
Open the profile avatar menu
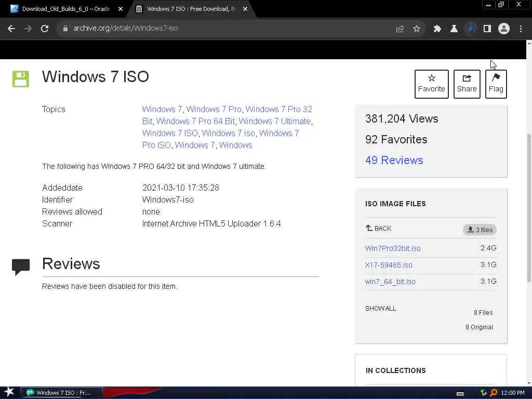[504, 29]
